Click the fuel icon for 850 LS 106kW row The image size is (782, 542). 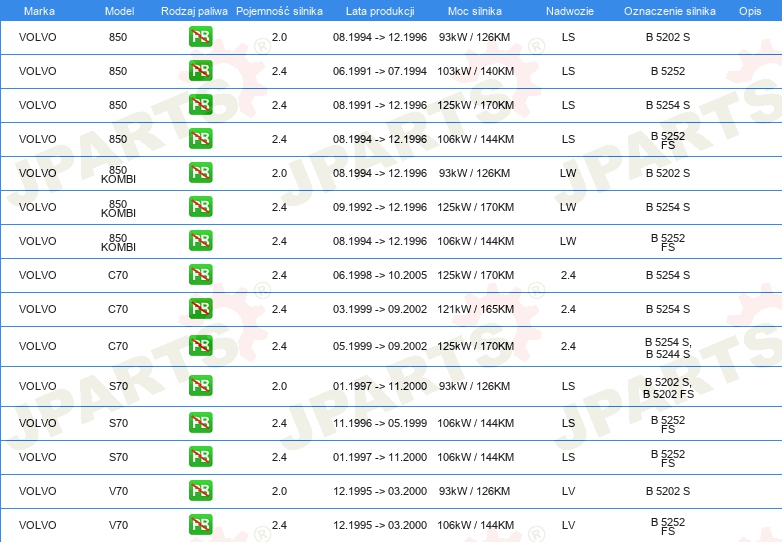point(200,138)
